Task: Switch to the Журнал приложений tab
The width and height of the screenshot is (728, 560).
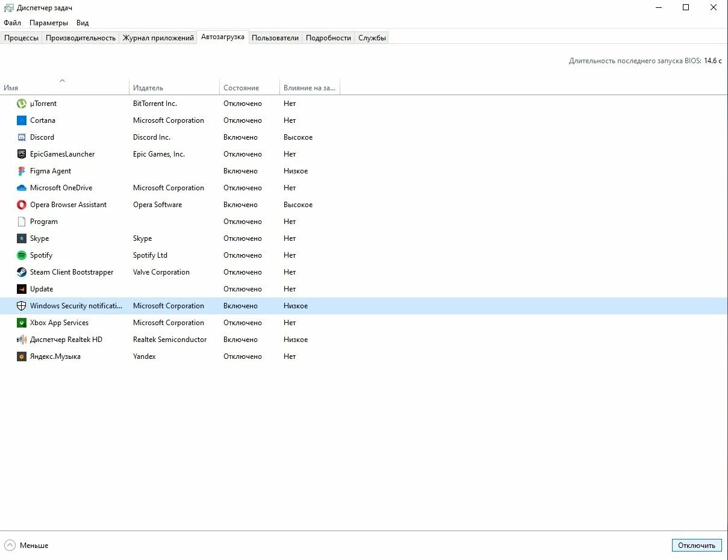Action: 158,38
